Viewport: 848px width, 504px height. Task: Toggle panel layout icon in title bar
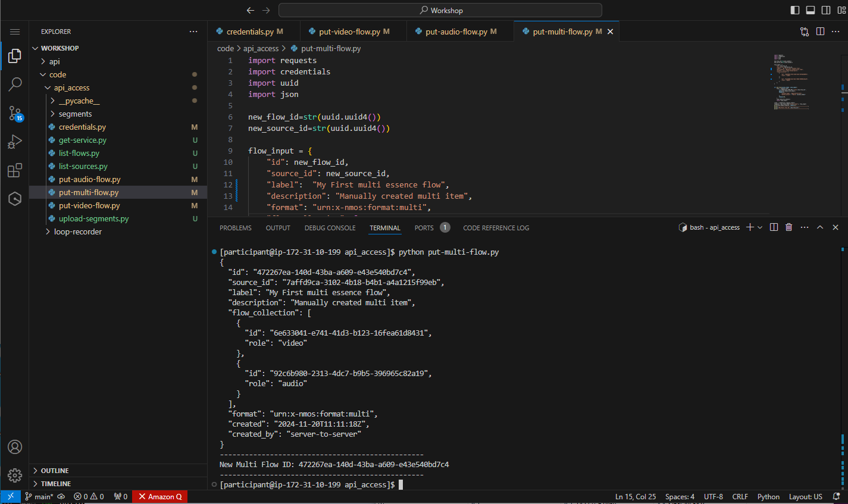(x=811, y=10)
